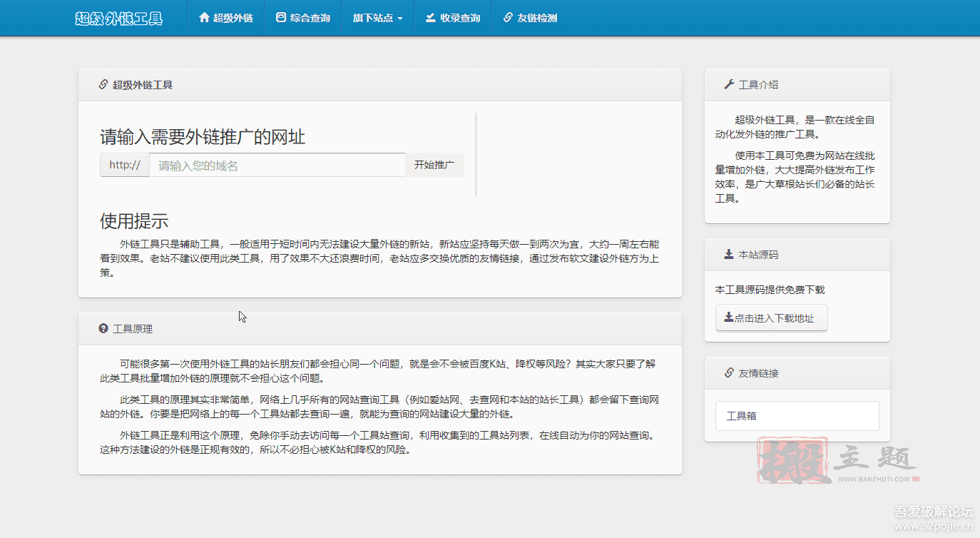
Task: Open 友链检测 from the navigation bar
Action: (x=530, y=18)
